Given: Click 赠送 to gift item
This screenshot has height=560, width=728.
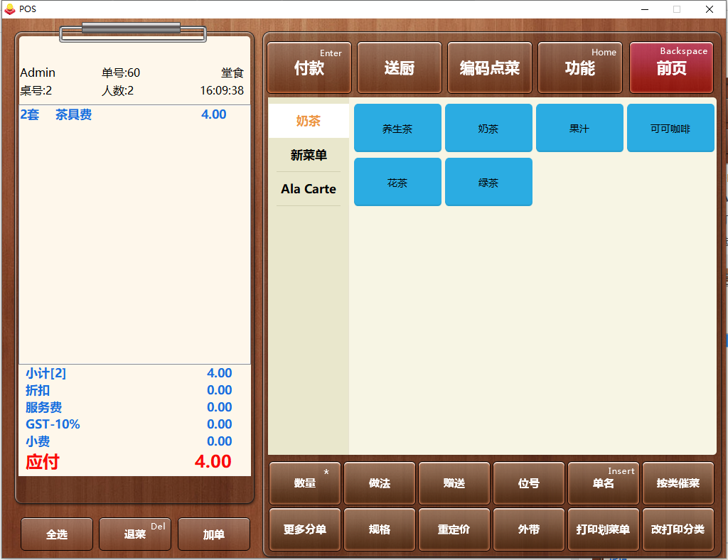Looking at the screenshot, I should [x=454, y=483].
